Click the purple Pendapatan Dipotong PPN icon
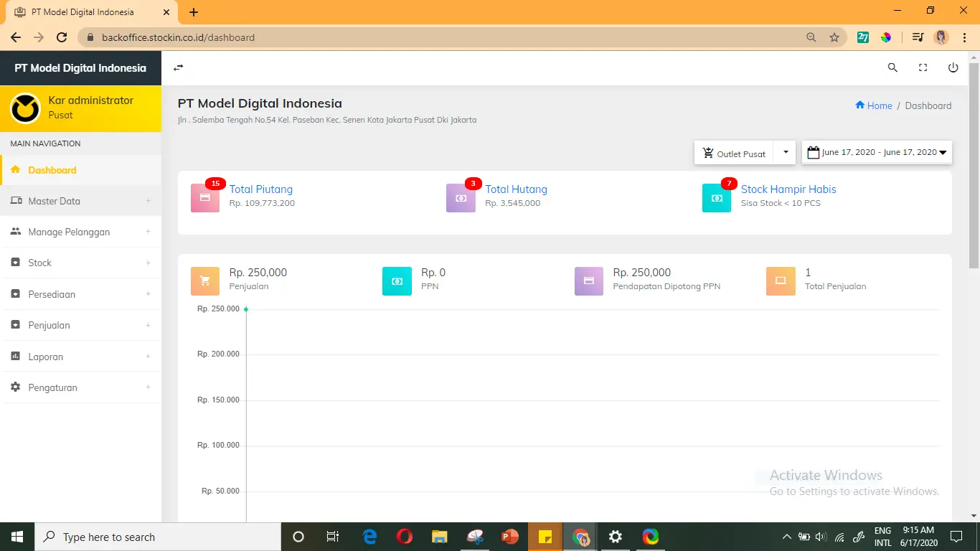The width and height of the screenshot is (980, 551). click(589, 281)
